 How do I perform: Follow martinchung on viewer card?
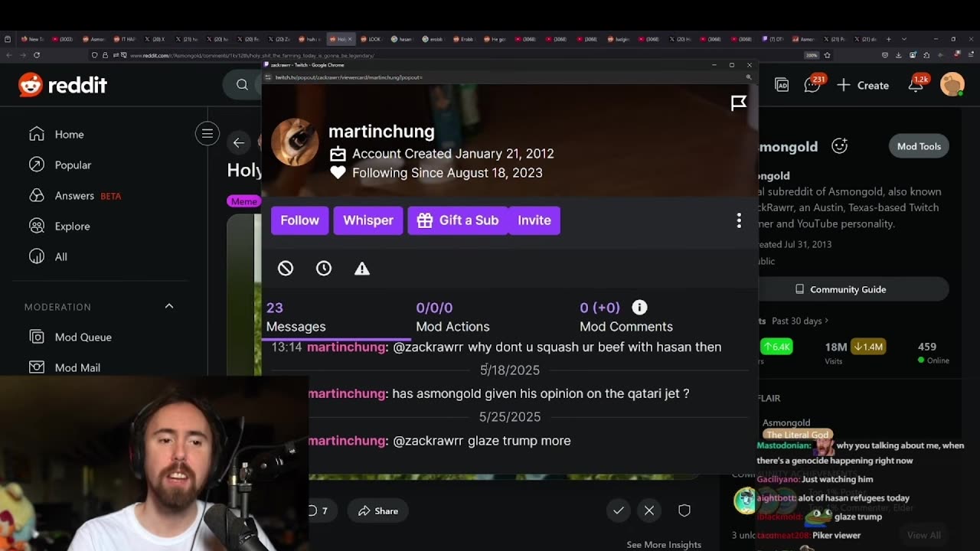click(299, 220)
